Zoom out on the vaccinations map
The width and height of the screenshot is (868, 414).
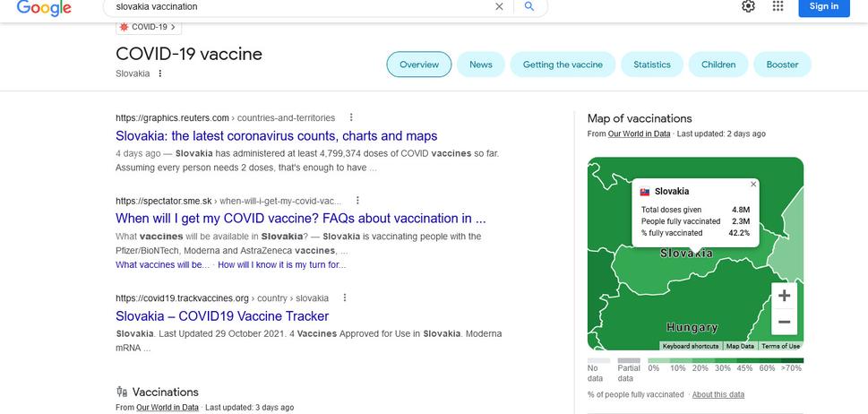pos(784,322)
